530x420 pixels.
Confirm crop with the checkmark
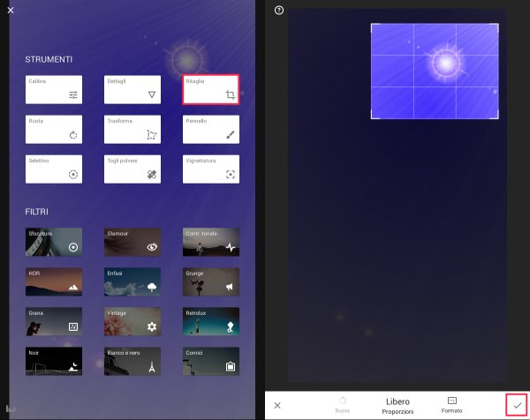pyautogui.click(x=517, y=405)
